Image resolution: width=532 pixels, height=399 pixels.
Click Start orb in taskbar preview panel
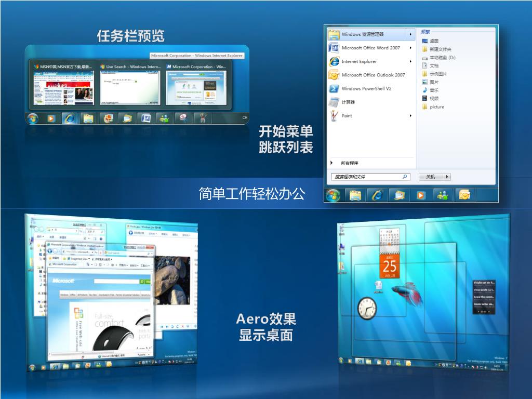click(33, 118)
